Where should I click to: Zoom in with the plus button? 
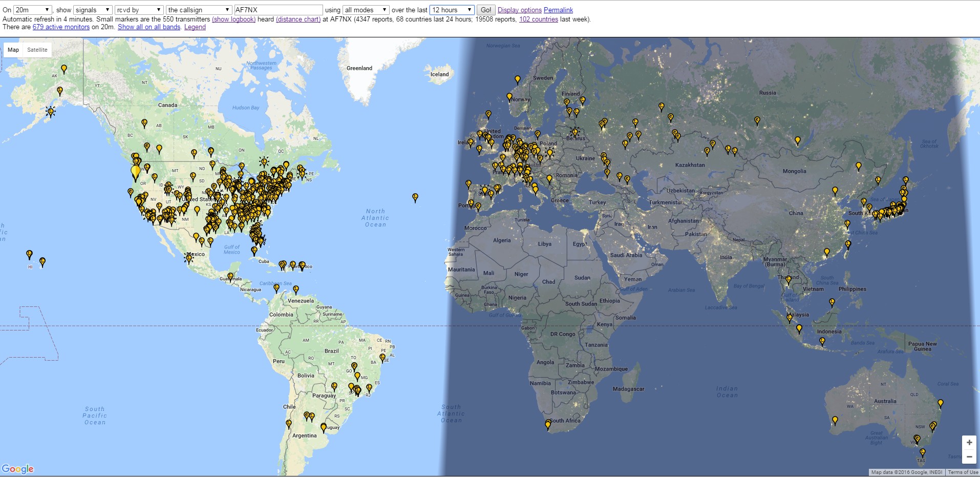pos(969,442)
